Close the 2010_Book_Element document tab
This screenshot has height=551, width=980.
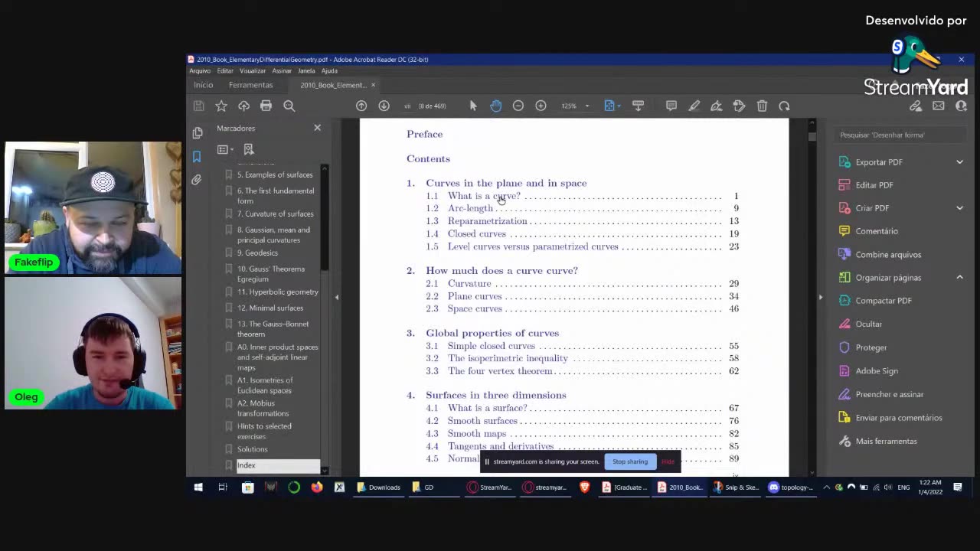373,85
